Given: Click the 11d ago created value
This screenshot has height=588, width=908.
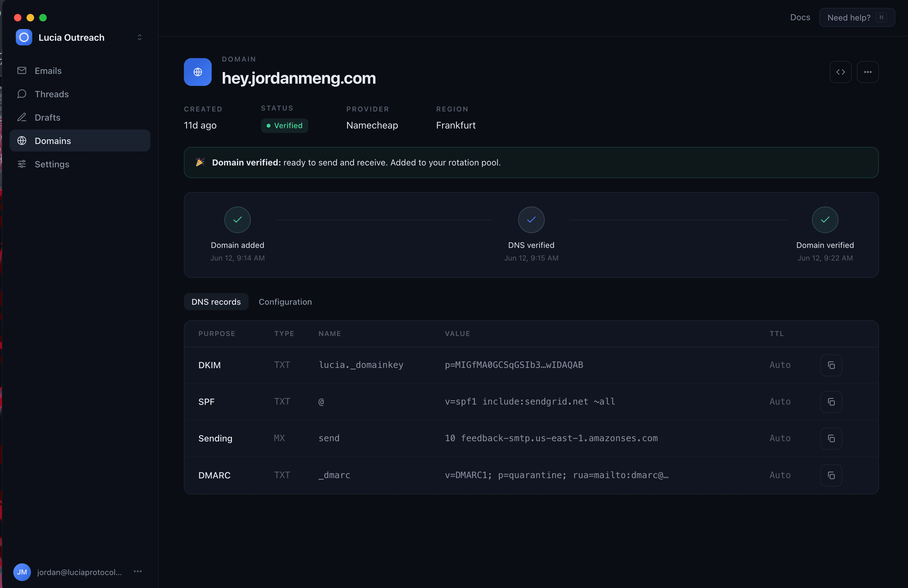Looking at the screenshot, I should tap(200, 125).
